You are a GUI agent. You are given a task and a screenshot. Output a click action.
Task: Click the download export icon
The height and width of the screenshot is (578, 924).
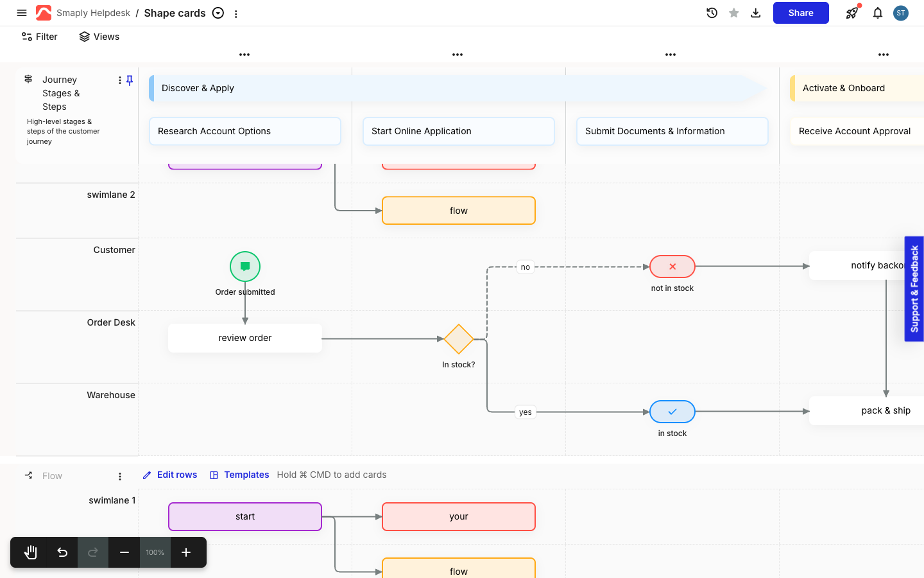click(756, 13)
